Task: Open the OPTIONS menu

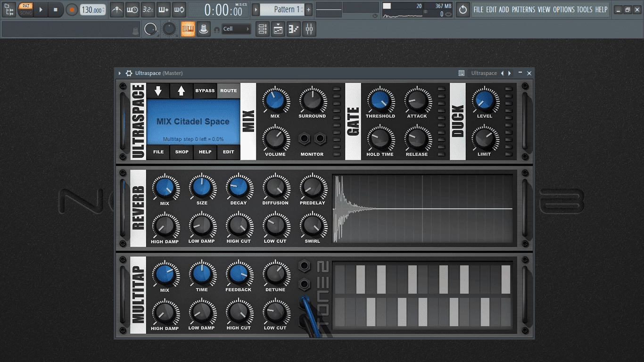Action: click(x=564, y=9)
